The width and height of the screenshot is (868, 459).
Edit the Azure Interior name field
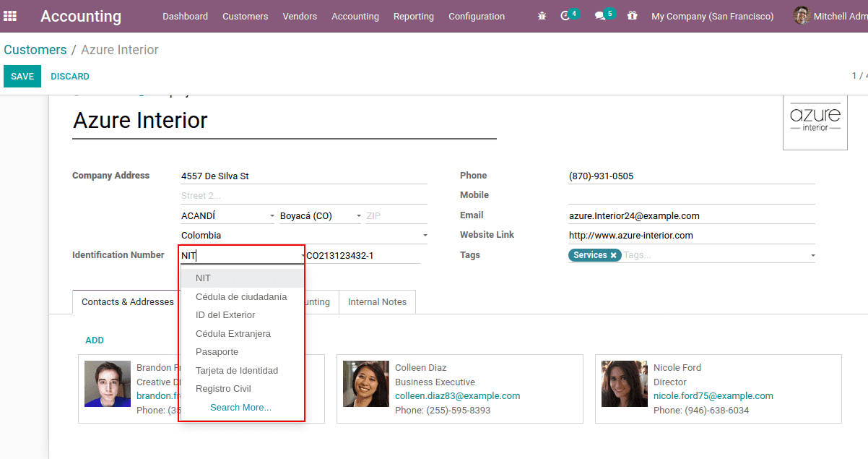(x=285, y=120)
